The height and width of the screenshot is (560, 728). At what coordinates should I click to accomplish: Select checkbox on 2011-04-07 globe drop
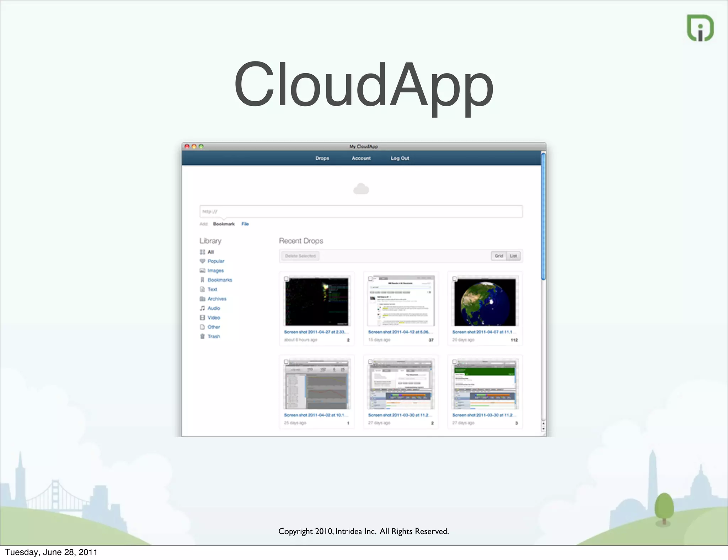click(455, 279)
